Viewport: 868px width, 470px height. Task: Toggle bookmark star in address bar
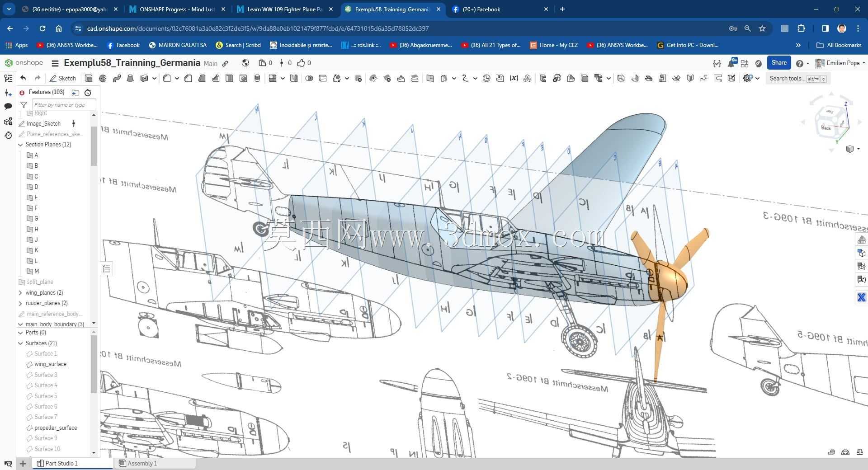coord(762,28)
